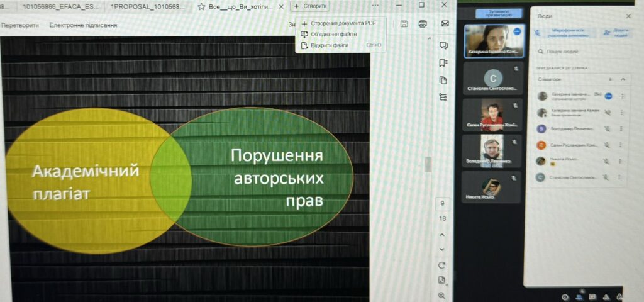Choose 'Відкрити файли' from the menu
Screen dimensions: 644x302
pyautogui.click(x=330, y=45)
